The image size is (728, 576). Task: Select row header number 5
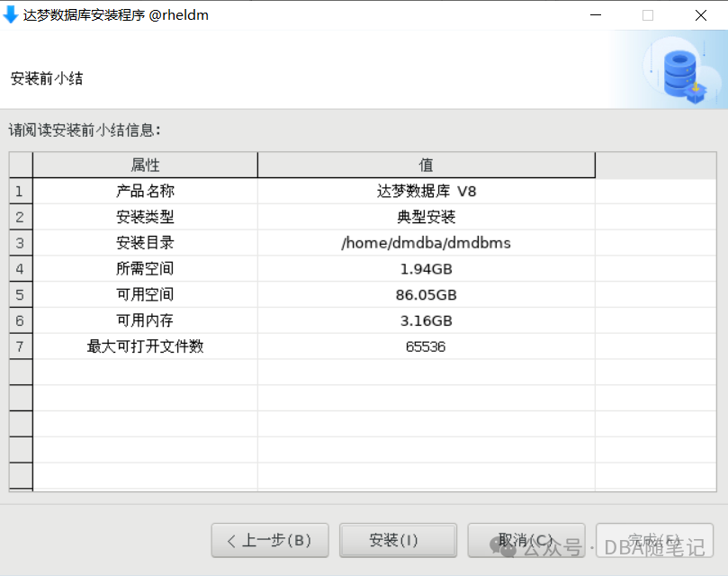point(21,295)
